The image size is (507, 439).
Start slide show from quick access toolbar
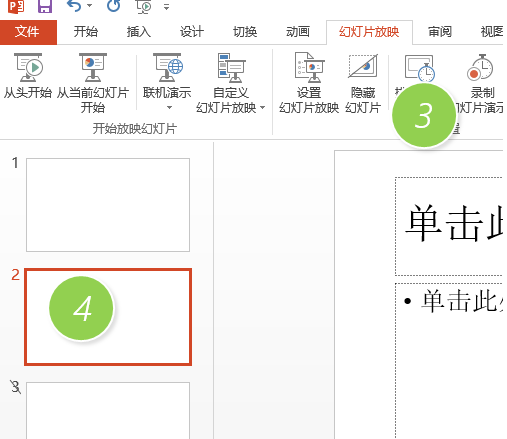144,7
